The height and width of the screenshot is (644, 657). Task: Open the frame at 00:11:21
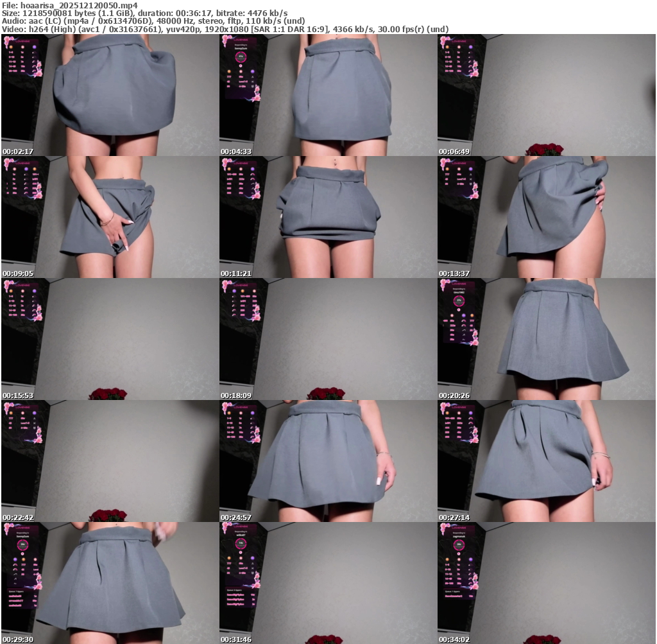328,217
